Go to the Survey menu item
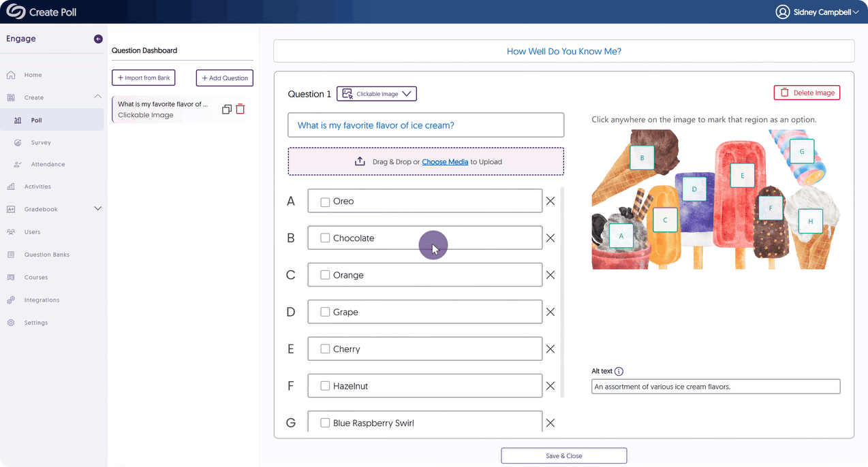This screenshot has height=467, width=868. [x=41, y=143]
